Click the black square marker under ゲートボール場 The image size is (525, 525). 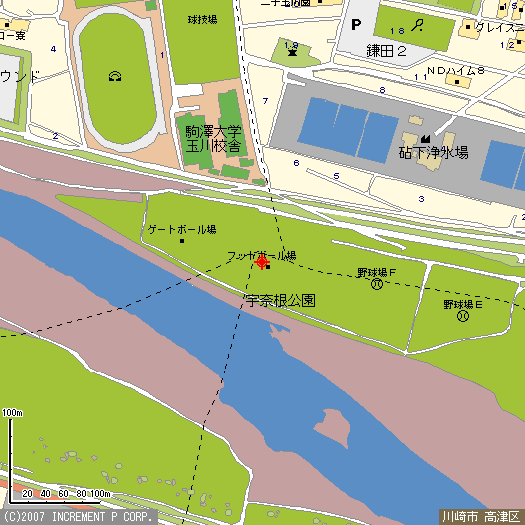[182, 241]
